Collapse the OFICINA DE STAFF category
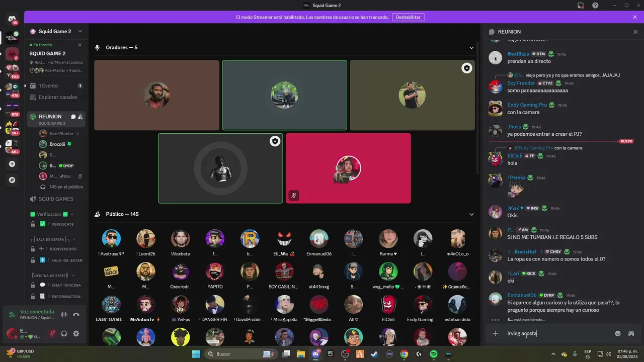 [x=53, y=276]
